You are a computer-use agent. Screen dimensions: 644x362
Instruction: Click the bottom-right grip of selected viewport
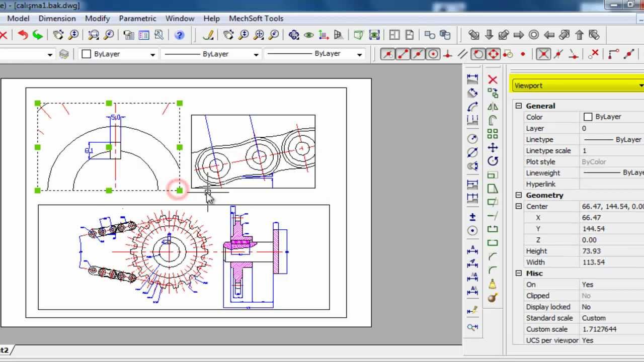click(180, 190)
